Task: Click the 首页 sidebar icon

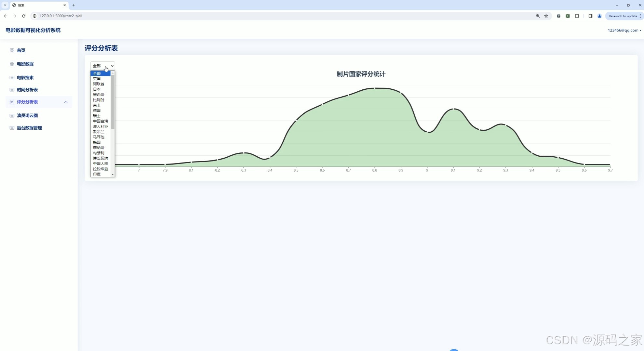Action: (x=12, y=50)
